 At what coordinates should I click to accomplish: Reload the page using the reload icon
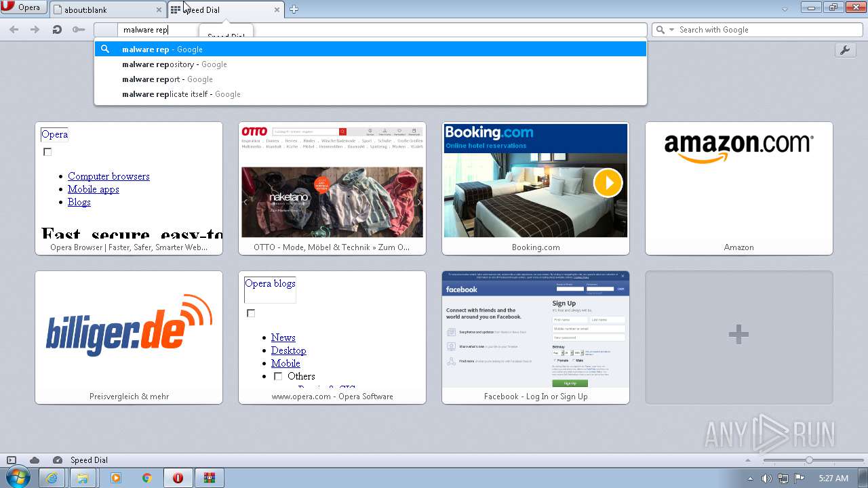(57, 30)
